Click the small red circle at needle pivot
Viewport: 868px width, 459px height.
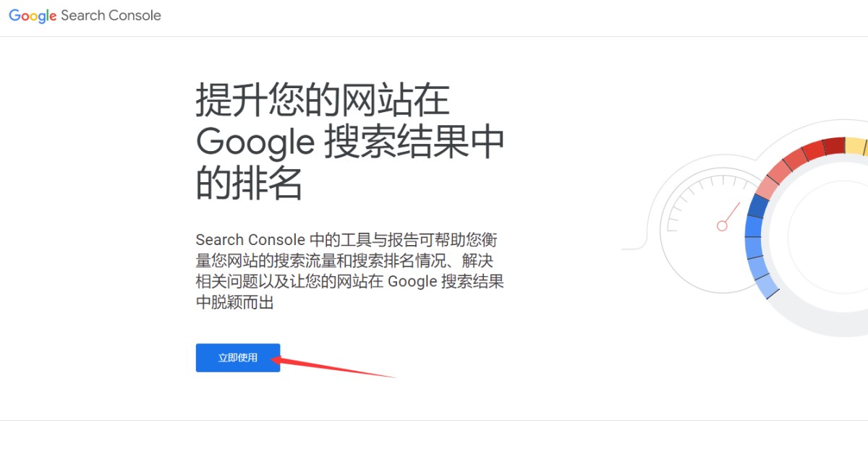pos(722,226)
